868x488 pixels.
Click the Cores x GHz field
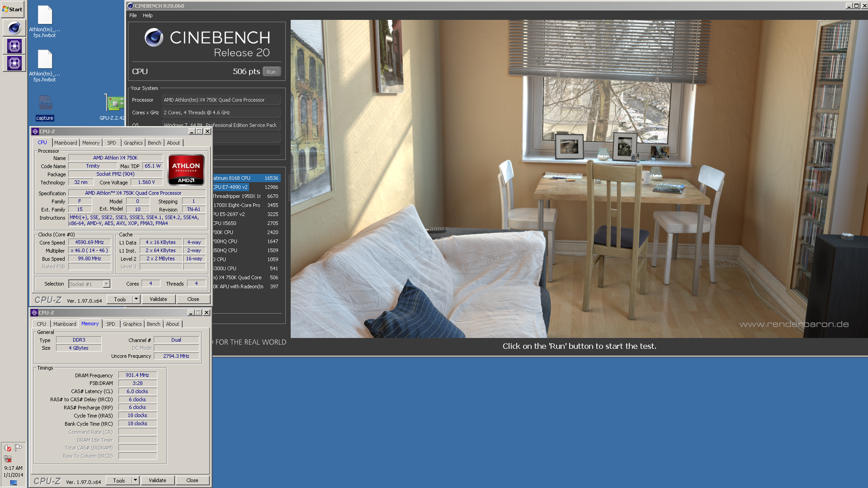coord(221,113)
